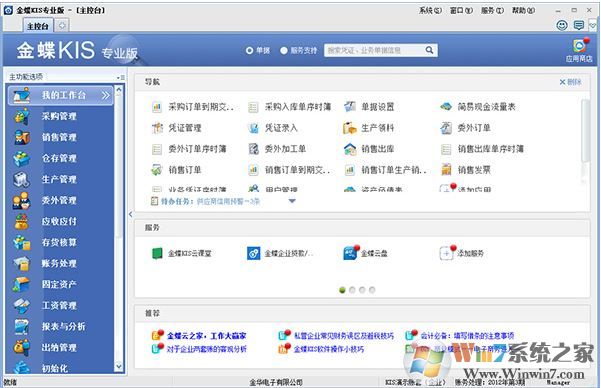Open 金蝶云盘 service
This screenshot has height=388, width=601.
point(366,253)
